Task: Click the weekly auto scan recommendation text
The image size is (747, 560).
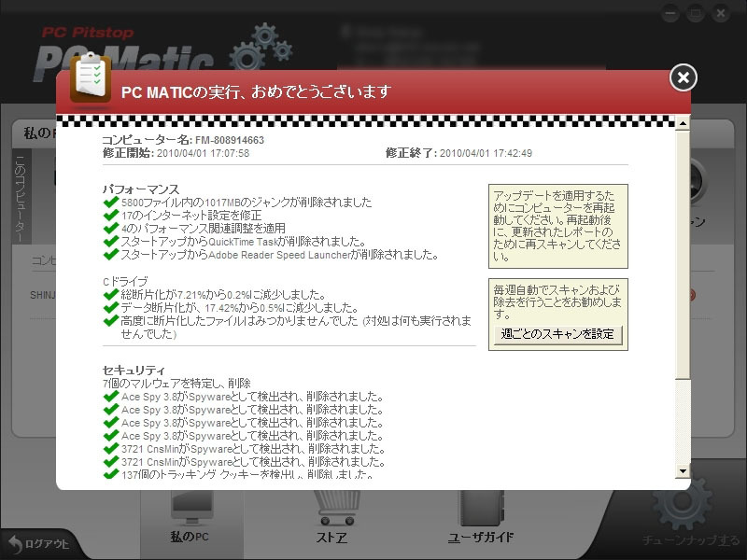Action: [x=557, y=301]
